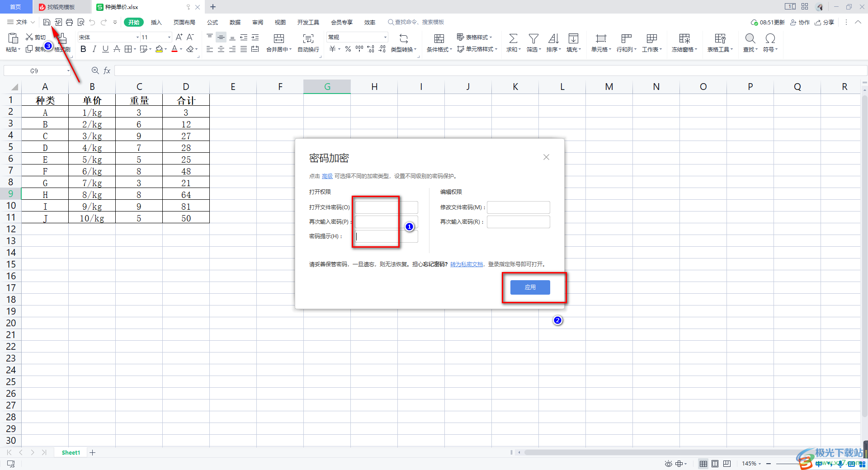This screenshot has height=470, width=868.
Task: Click the Sum (求和) sigma icon
Action: coord(514,38)
